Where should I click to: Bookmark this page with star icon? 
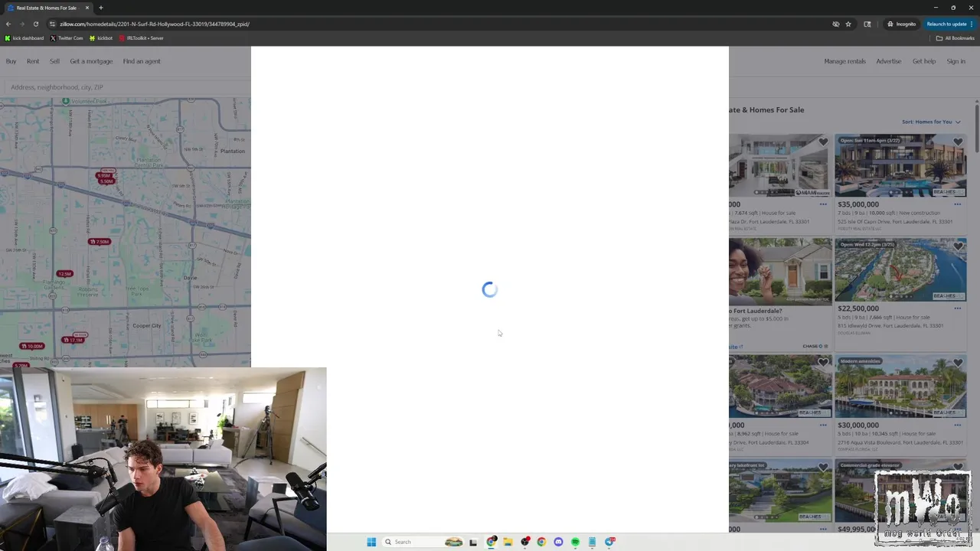click(x=848, y=24)
